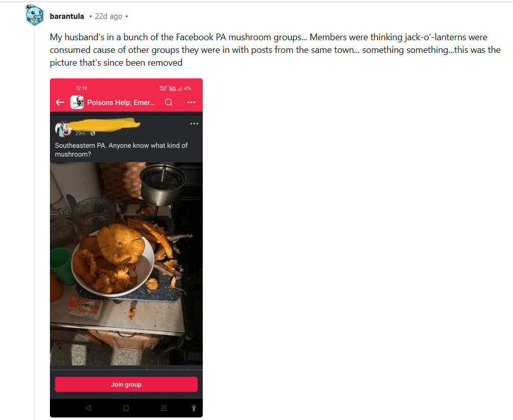The width and height of the screenshot is (513, 420).
Task: Tap the accessibility figure icon
Action: 194,408
